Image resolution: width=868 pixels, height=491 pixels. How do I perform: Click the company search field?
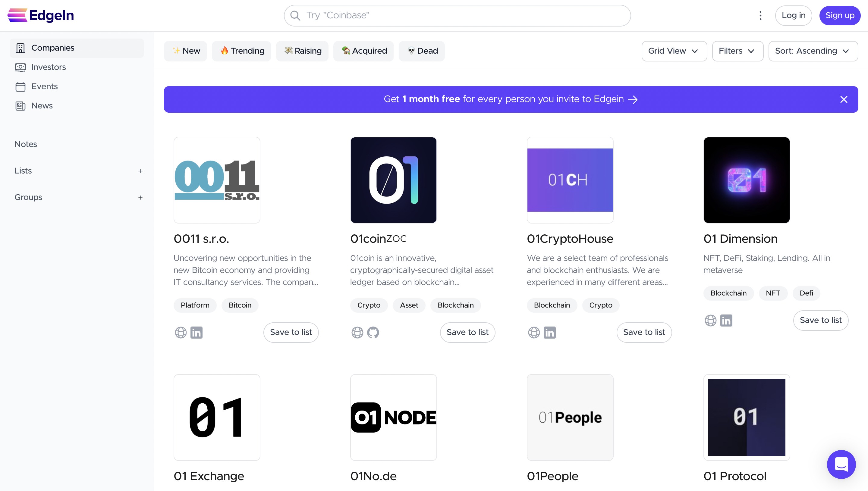point(457,15)
